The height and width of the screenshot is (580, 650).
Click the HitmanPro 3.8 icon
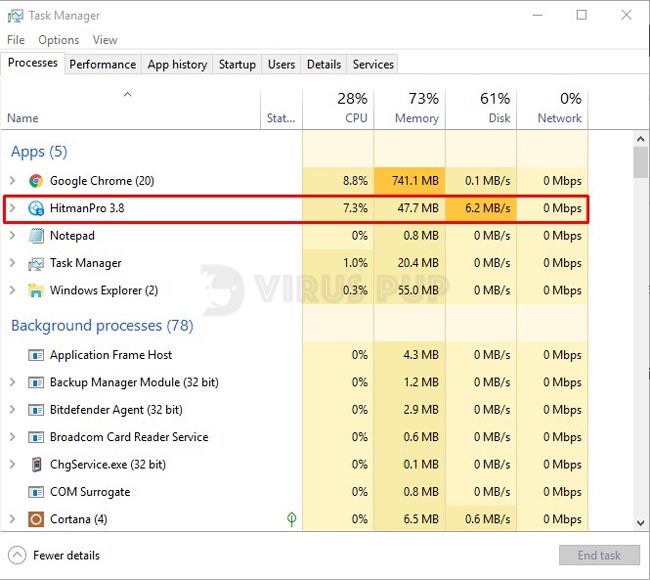coord(36,209)
